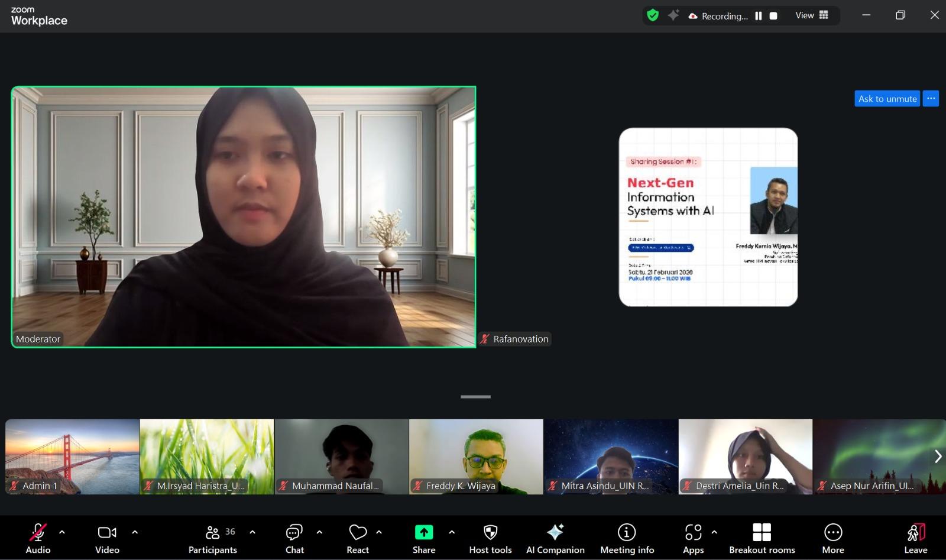This screenshot has width=946, height=560.
Task: Stop the meeting recording
Action: (x=773, y=16)
